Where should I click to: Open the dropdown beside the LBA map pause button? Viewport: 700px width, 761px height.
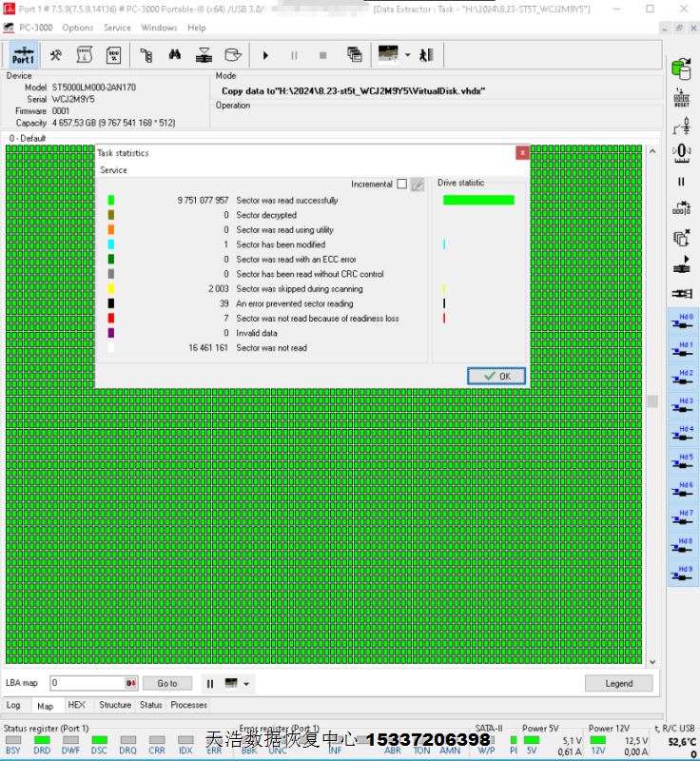coord(246,684)
